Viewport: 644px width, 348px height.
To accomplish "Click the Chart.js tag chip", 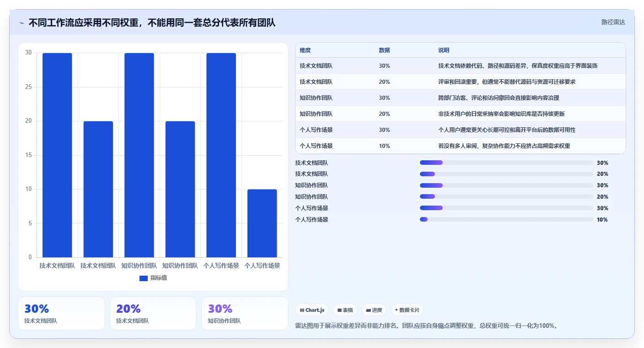I will click(x=312, y=310).
